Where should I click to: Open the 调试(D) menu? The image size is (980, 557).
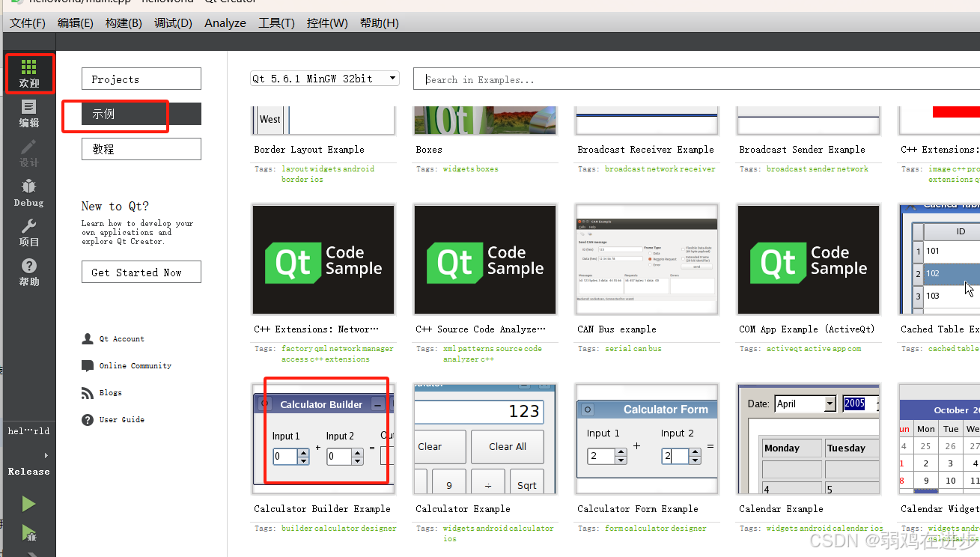click(173, 23)
